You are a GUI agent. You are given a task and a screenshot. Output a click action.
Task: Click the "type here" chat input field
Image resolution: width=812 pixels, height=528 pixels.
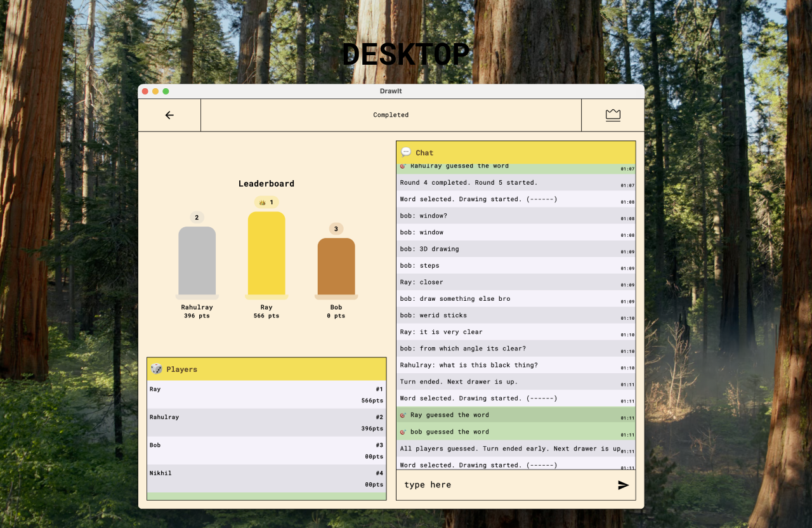pos(507,485)
